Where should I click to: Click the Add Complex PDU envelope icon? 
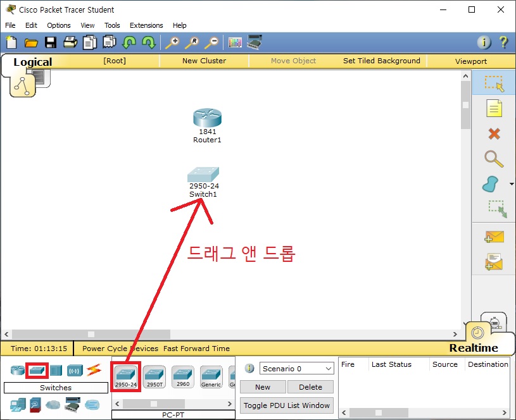pyautogui.click(x=494, y=262)
